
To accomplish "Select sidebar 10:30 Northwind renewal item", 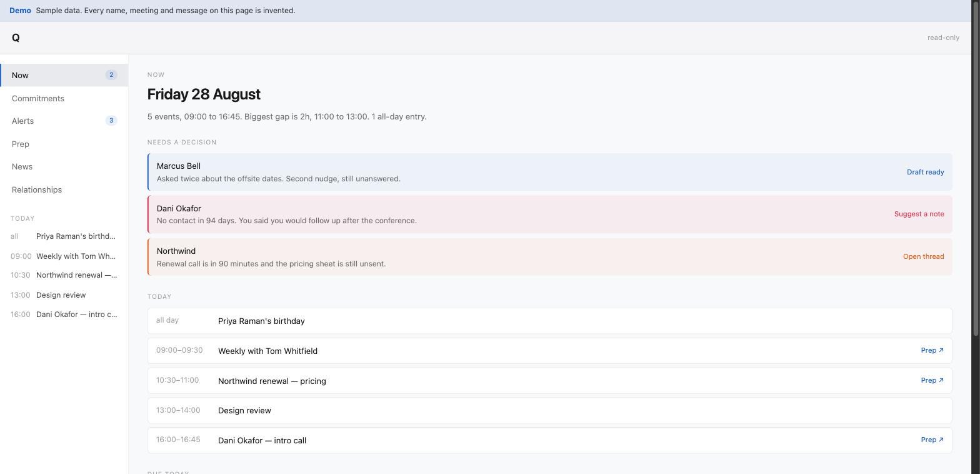I will click(x=64, y=275).
